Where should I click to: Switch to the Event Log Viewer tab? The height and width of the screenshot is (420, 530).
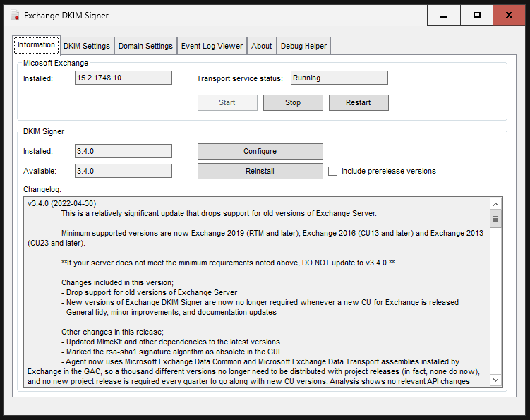point(212,46)
